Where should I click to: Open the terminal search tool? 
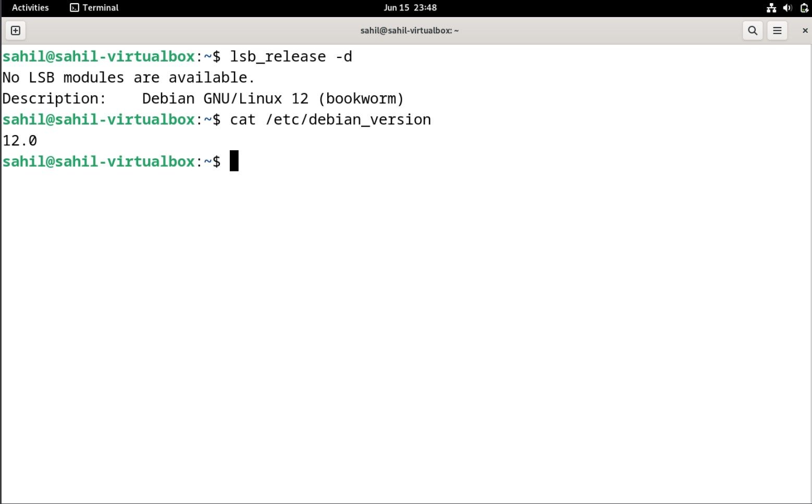(753, 31)
